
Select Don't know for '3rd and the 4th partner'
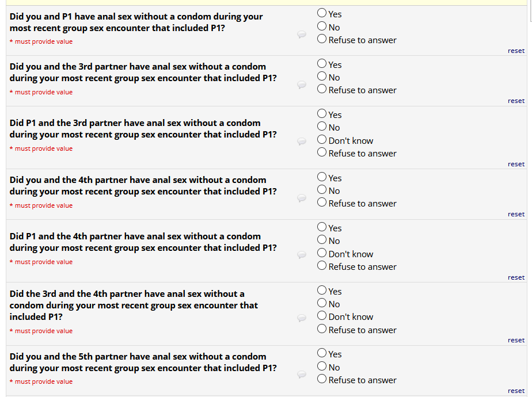coord(322,316)
